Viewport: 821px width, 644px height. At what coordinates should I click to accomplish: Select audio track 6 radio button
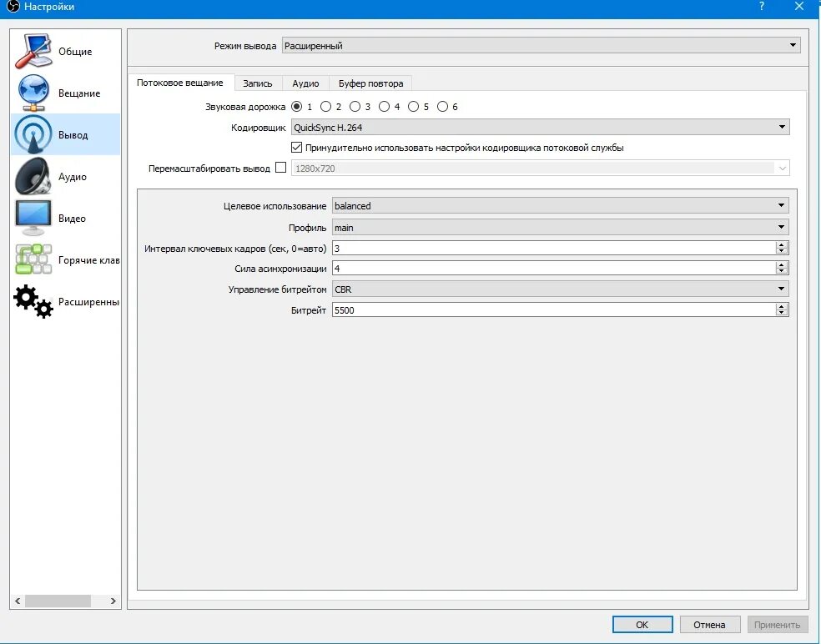(x=442, y=107)
